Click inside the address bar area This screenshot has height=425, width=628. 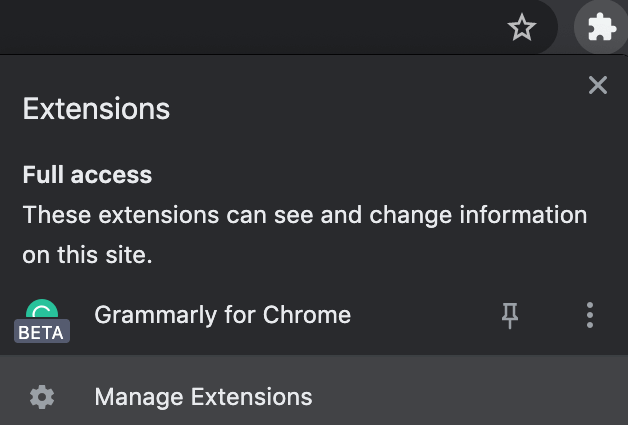[250, 26]
